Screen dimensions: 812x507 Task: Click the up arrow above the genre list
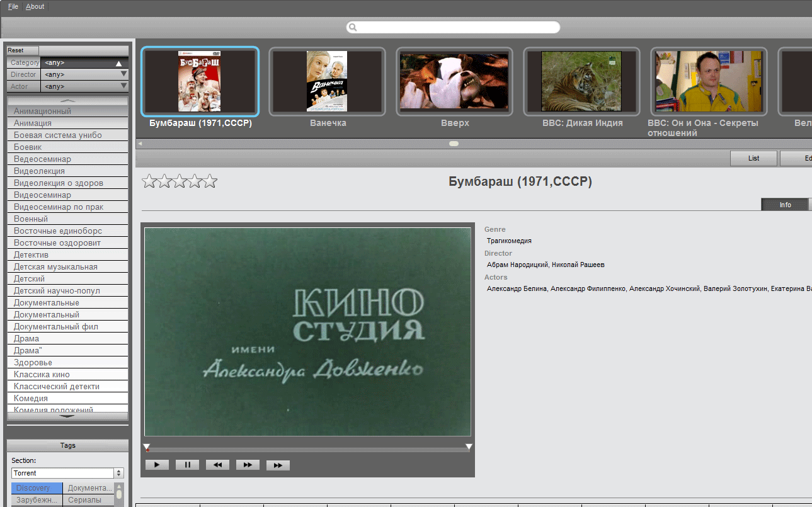point(67,101)
